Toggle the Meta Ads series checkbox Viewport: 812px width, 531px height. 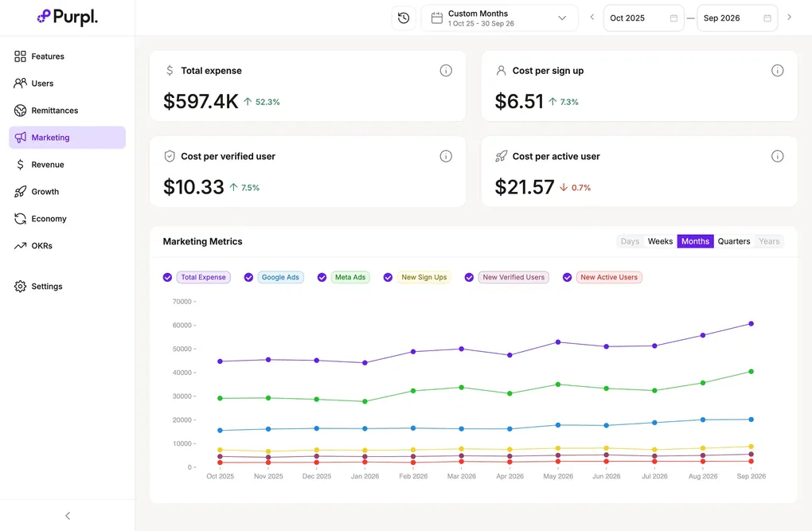(322, 277)
